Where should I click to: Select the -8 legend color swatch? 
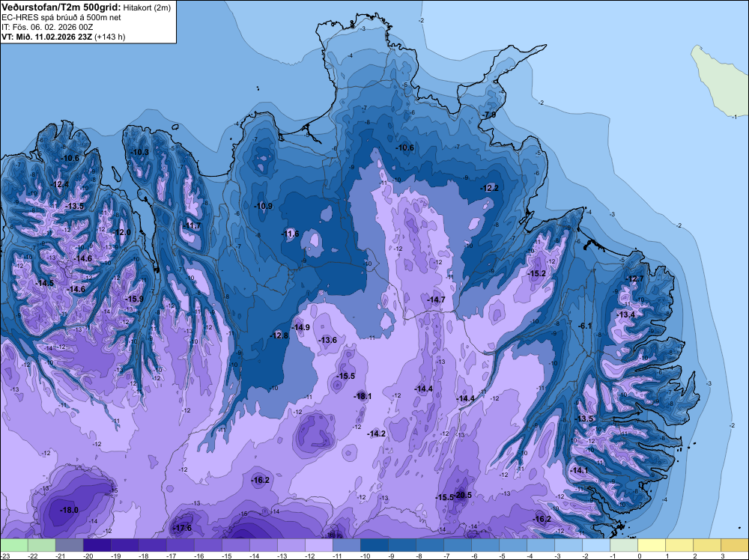tap(429, 545)
